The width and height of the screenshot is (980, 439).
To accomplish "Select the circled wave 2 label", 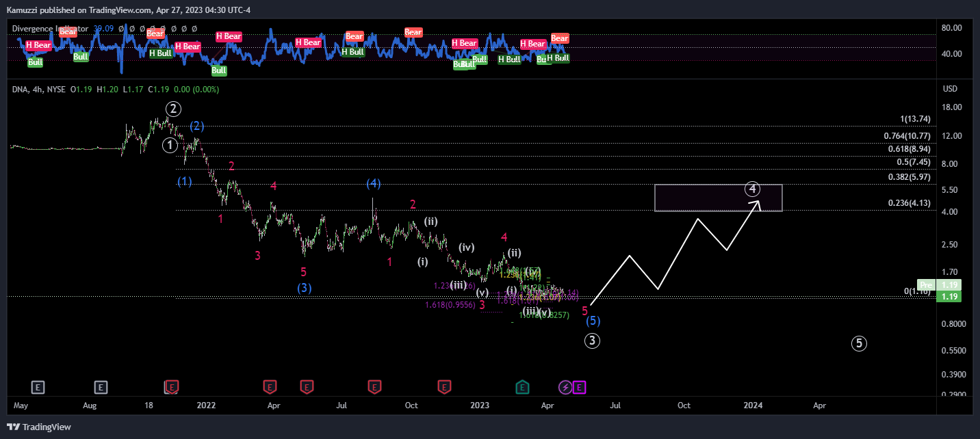I will (174, 108).
